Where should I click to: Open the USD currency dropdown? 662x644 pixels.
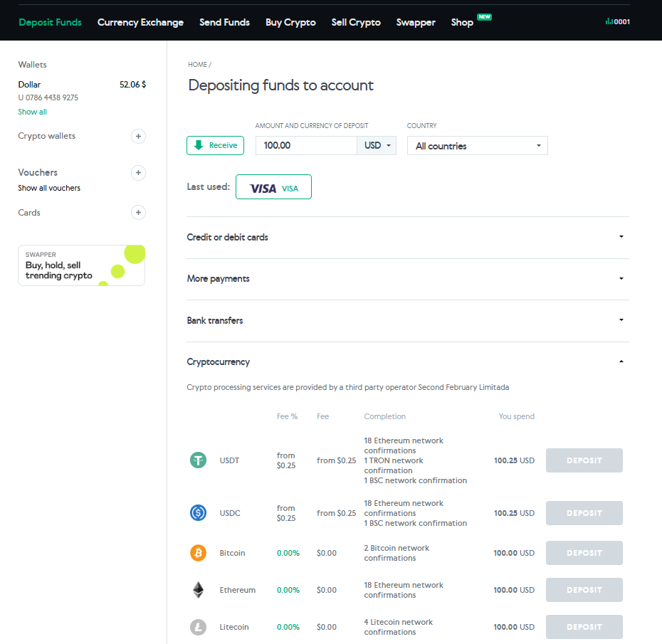tap(377, 146)
